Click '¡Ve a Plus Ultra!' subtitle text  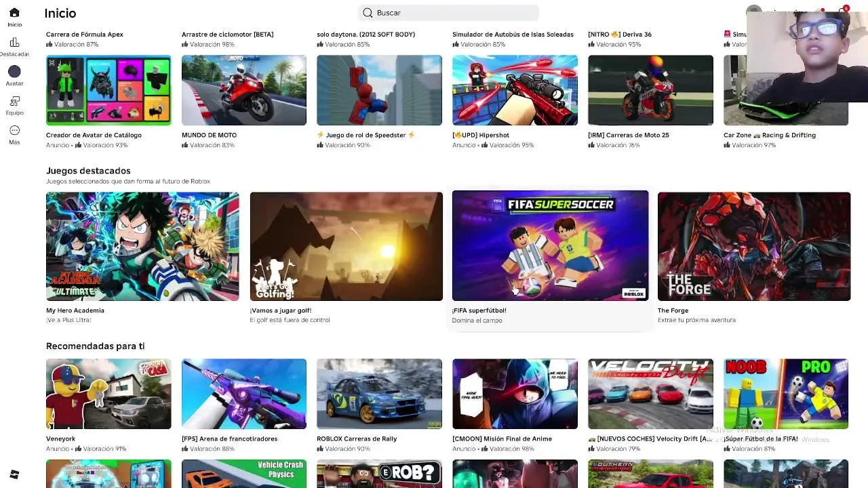(68, 320)
